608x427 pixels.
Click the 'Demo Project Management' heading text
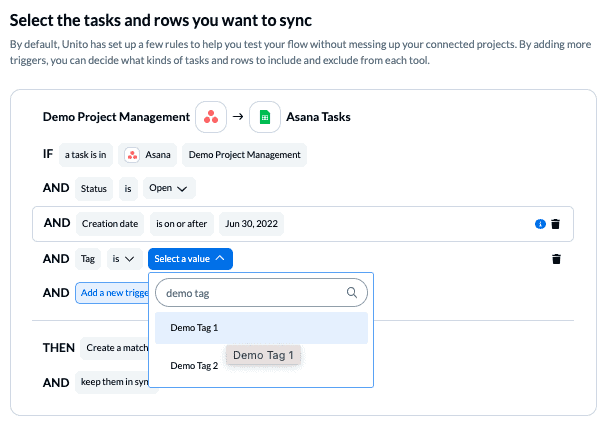116,117
